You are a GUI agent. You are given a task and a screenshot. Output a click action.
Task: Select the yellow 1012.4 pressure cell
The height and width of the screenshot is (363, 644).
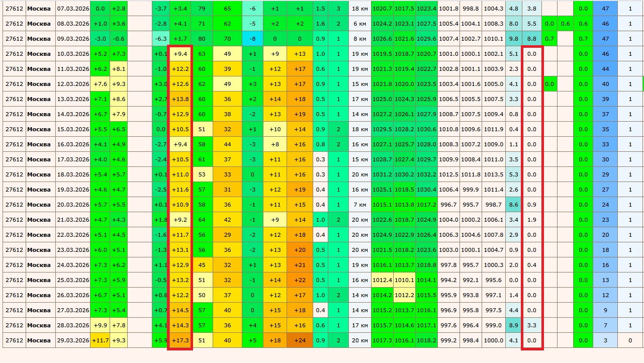pyautogui.click(x=382, y=280)
